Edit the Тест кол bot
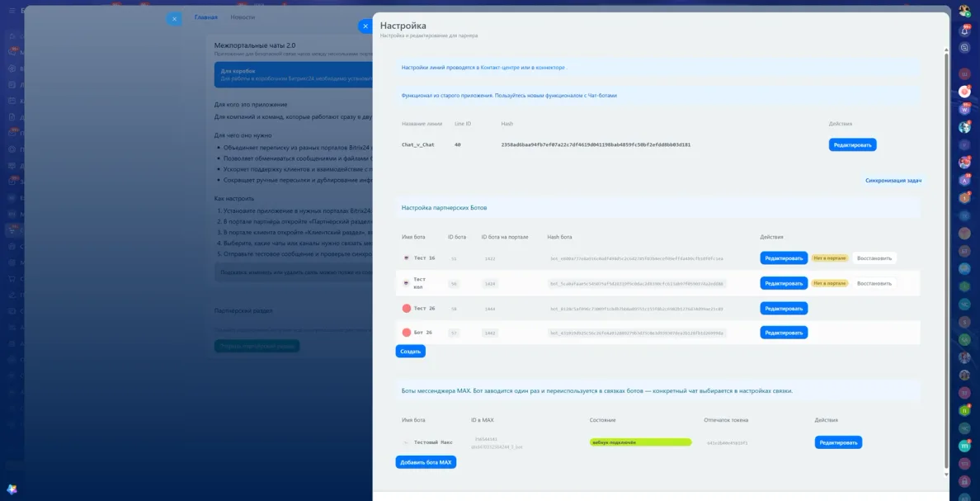The height and width of the screenshot is (501, 980). pos(784,283)
